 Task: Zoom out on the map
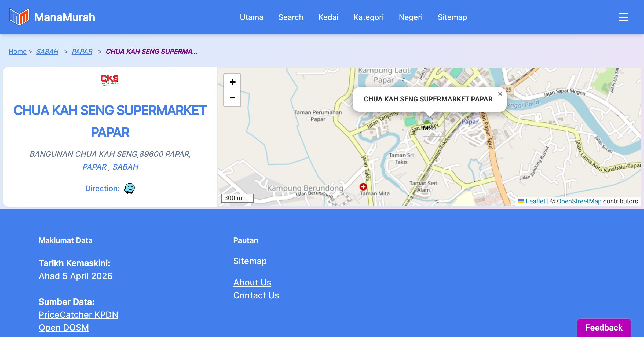(232, 98)
